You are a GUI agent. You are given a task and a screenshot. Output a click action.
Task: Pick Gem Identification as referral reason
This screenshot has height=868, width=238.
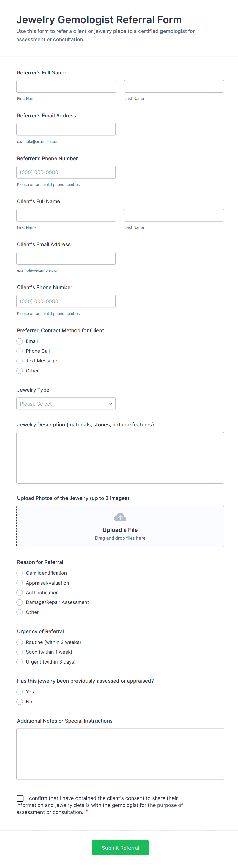pyautogui.click(x=20, y=573)
